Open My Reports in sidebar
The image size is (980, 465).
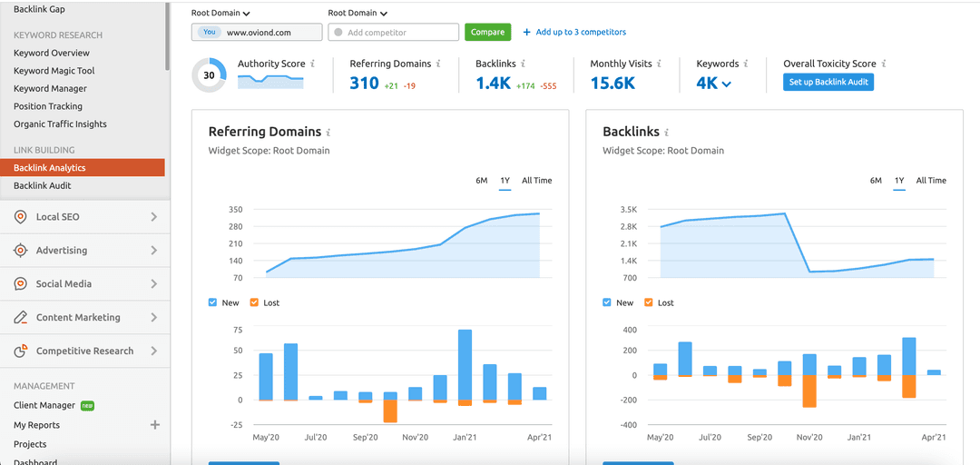(37, 425)
